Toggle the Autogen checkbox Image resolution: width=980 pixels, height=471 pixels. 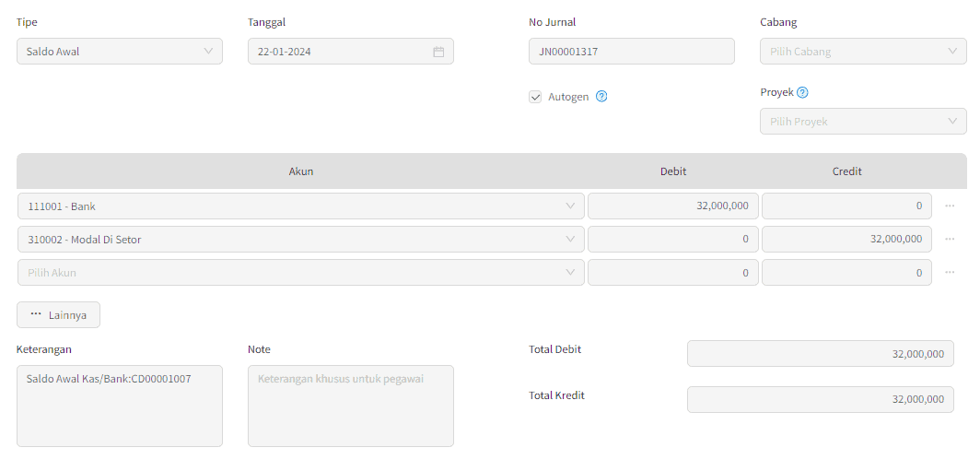(535, 97)
